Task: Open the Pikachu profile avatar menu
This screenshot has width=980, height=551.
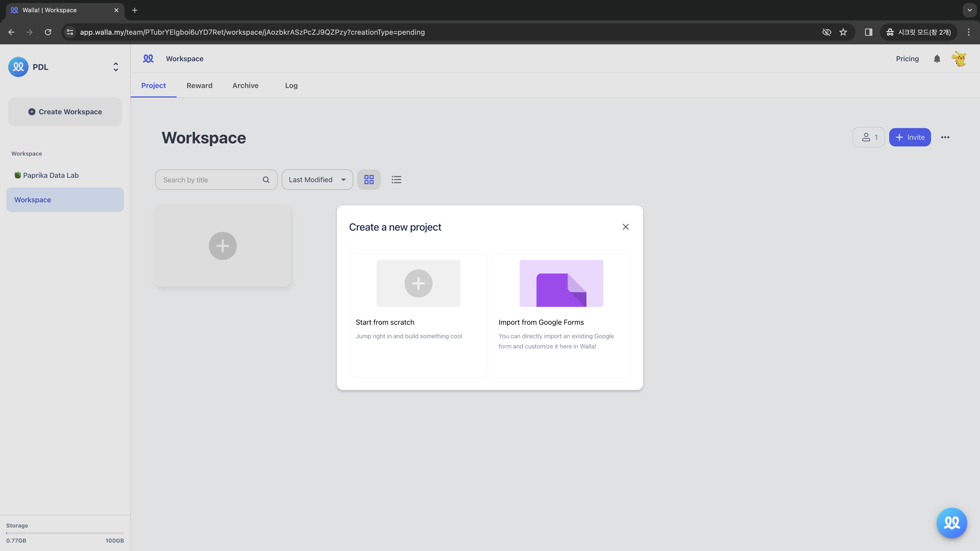Action: click(x=959, y=59)
